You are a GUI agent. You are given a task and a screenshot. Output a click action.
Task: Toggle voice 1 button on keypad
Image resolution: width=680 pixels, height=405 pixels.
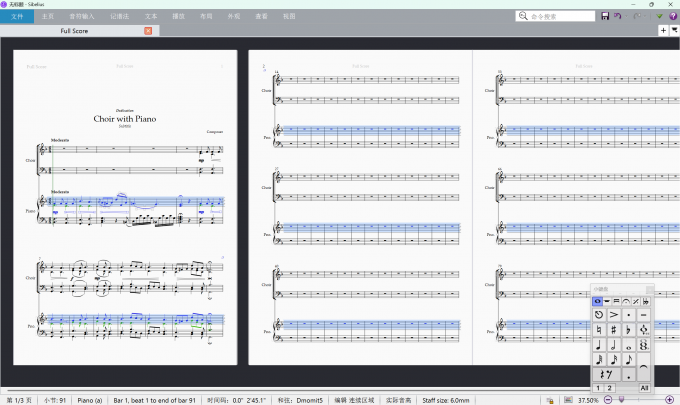598,388
